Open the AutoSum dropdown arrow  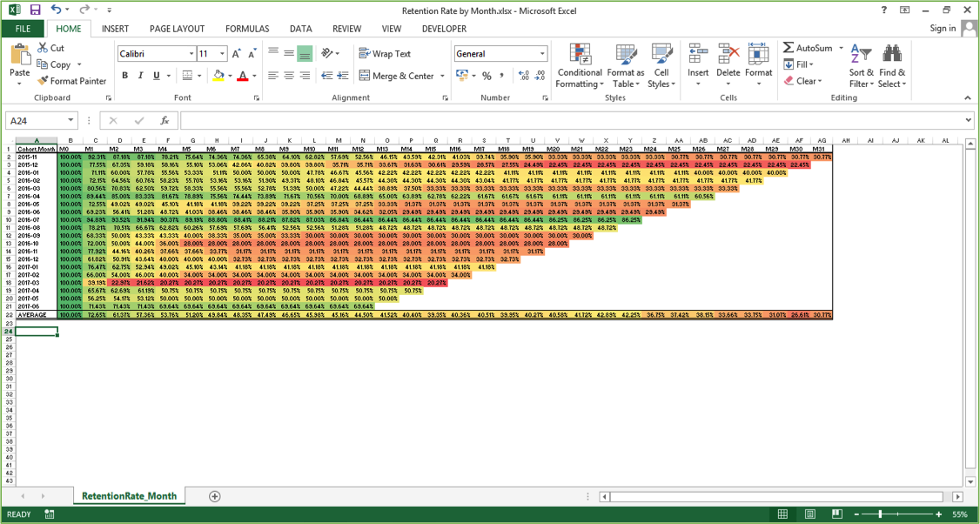tap(842, 48)
